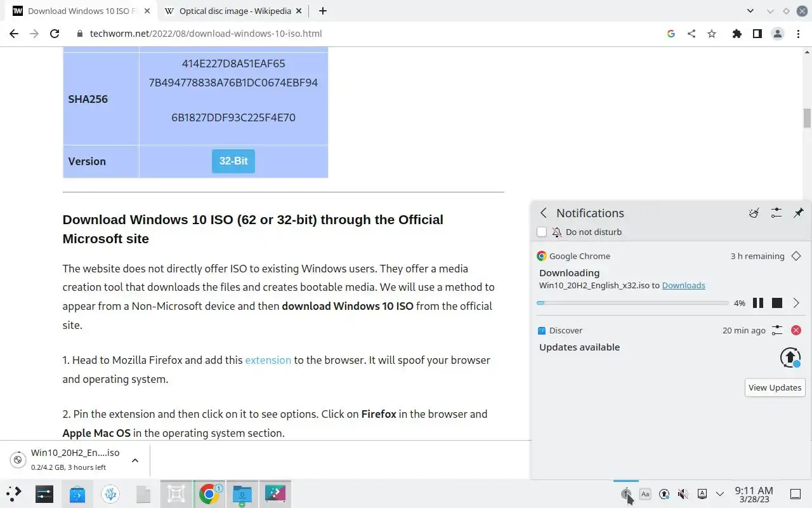
Task: Click the address bar URL field
Action: pyautogui.click(x=369, y=34)
